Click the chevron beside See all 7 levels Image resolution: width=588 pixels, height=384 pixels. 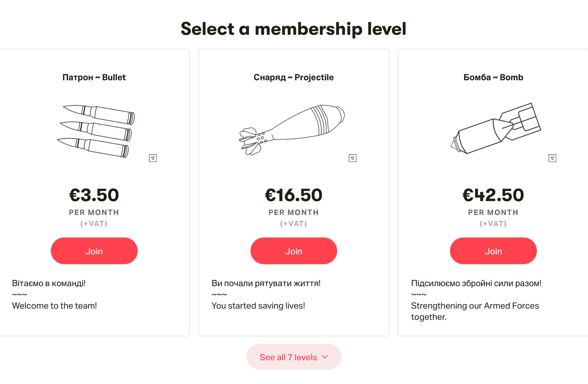coord(325,357)
